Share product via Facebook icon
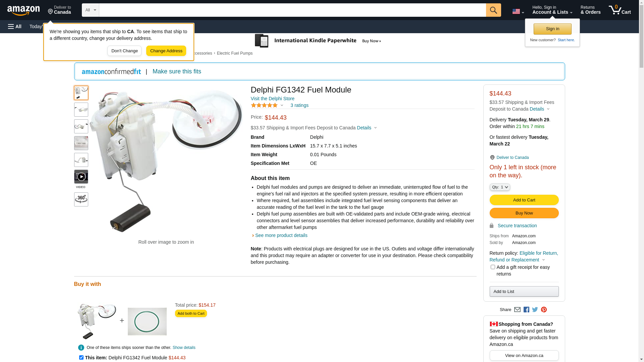This screenshot has width=644, height=362. 526,310
